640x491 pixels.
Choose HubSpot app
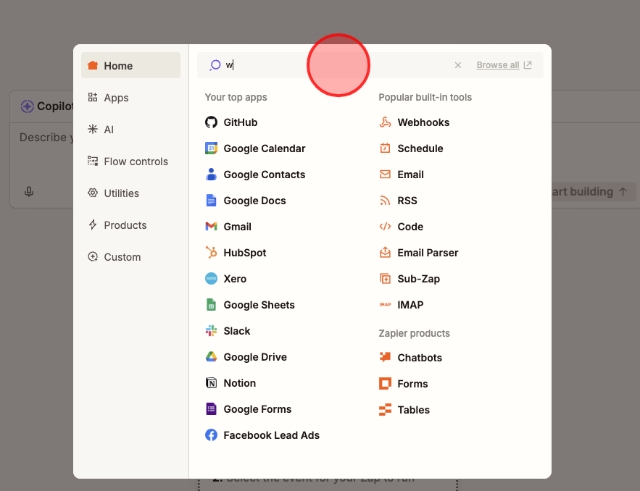tap(245, 253)
